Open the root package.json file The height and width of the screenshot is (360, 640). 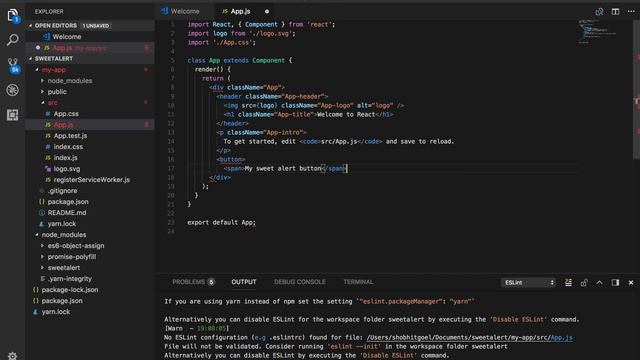[x=90, y=301]
